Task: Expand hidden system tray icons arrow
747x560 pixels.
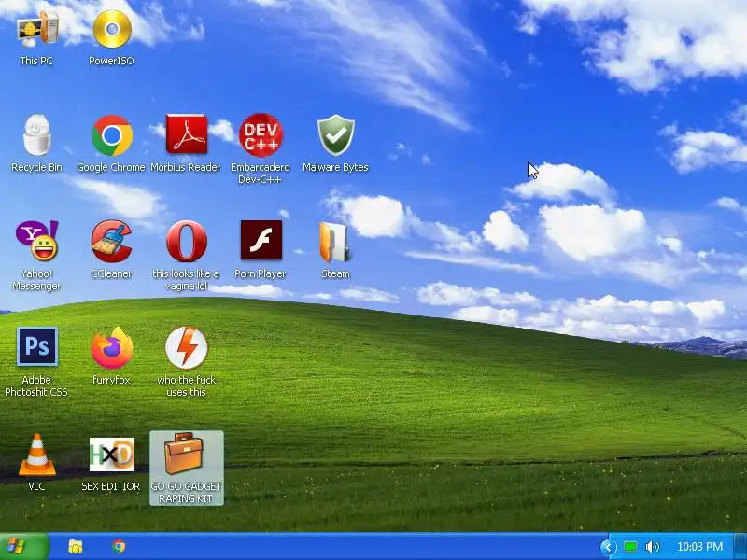Action: point(609,547)
